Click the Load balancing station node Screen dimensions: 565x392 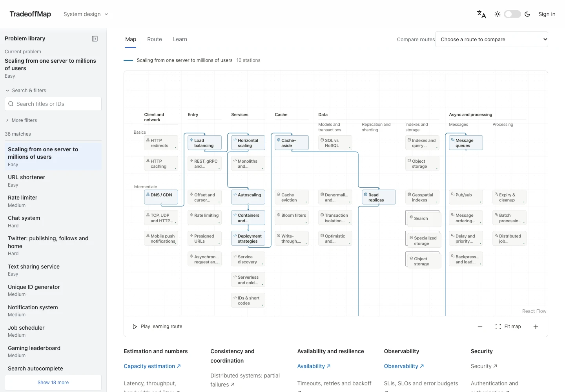[204, 143]
